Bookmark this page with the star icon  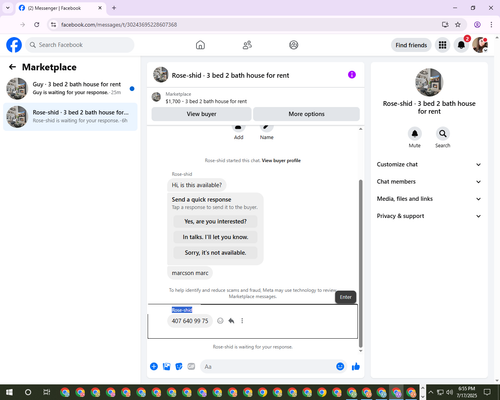click(x=458, y=24)
